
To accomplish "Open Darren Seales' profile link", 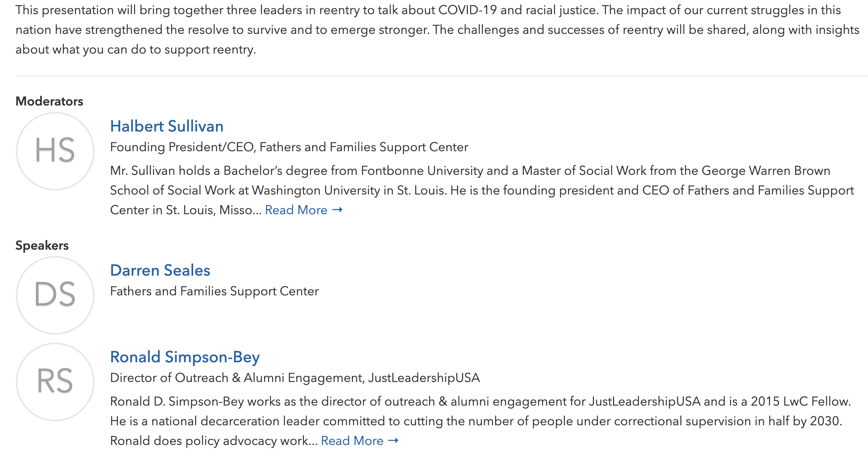I will pos(160,271).
